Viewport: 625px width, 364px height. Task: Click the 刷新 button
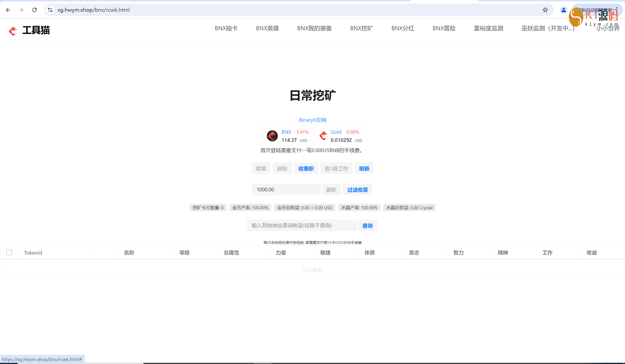(x=364, y=169)
